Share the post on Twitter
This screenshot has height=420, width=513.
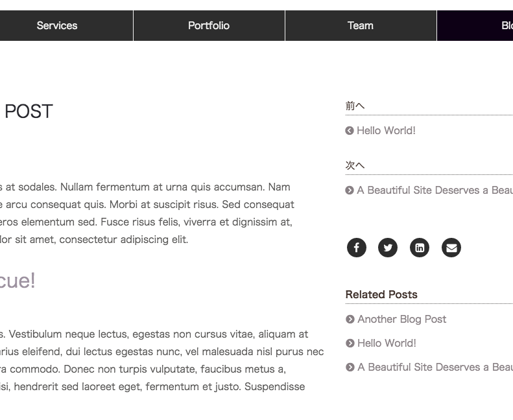click(388, 248)
